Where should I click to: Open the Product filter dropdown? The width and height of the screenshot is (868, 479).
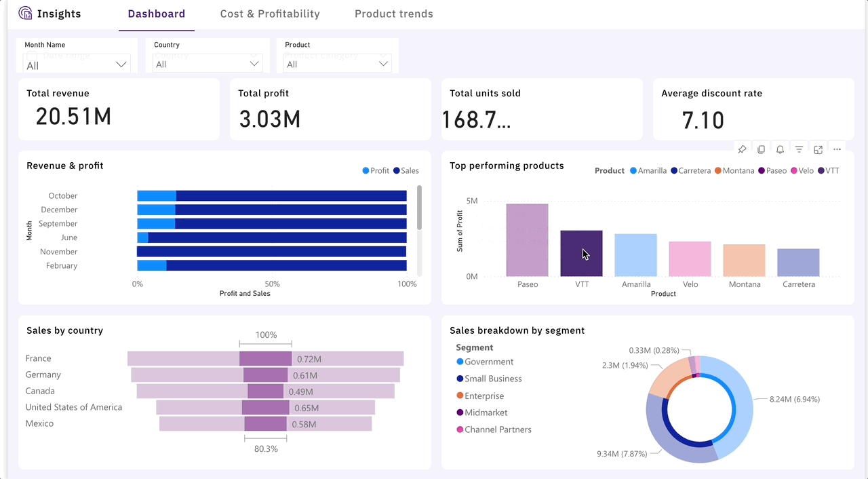click(336, 63)
